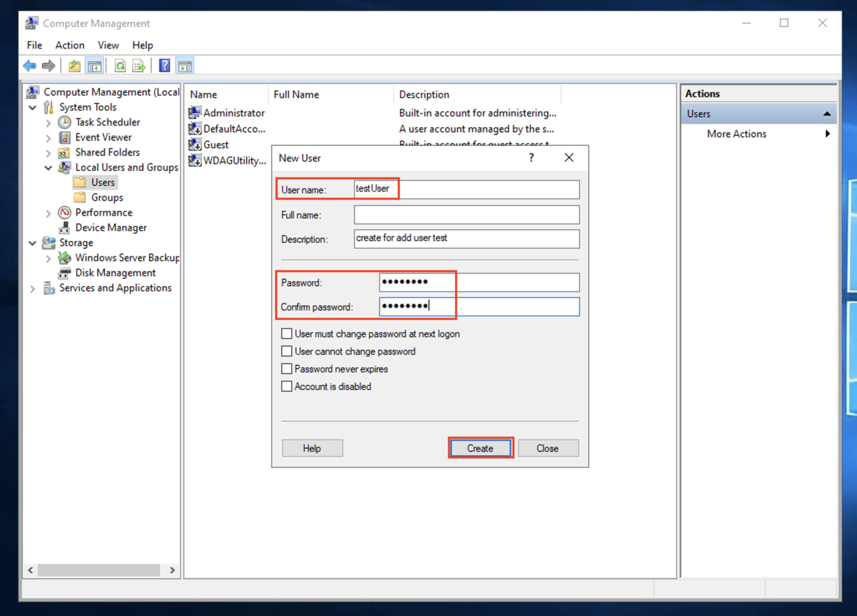Expand Services and Applications in the tree
Image resolution: width=857 pixels, height=616 pixels.
(x=32, y=288)
